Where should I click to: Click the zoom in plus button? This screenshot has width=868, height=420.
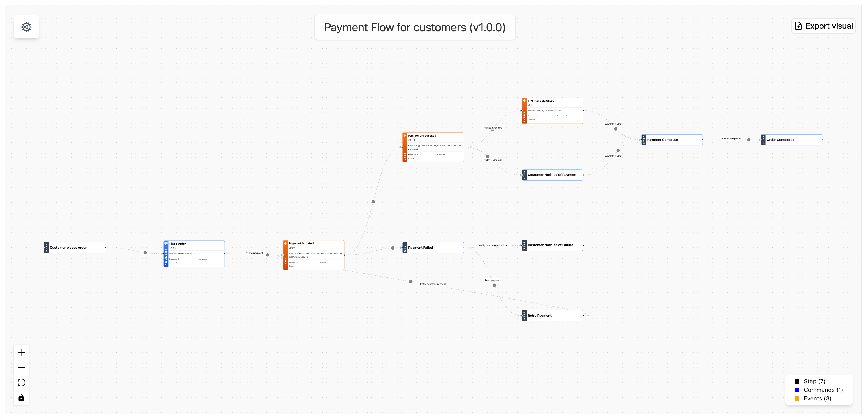[x=21, y=353]
